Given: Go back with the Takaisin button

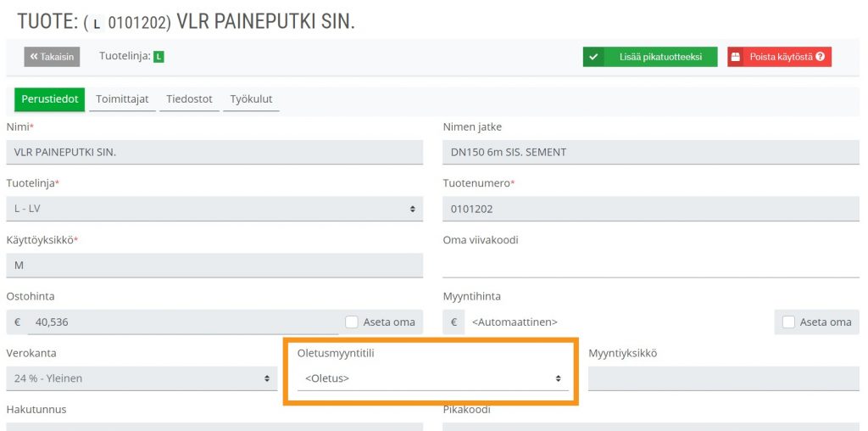Looking at the screenshot, I should click(x=52, y=57).
